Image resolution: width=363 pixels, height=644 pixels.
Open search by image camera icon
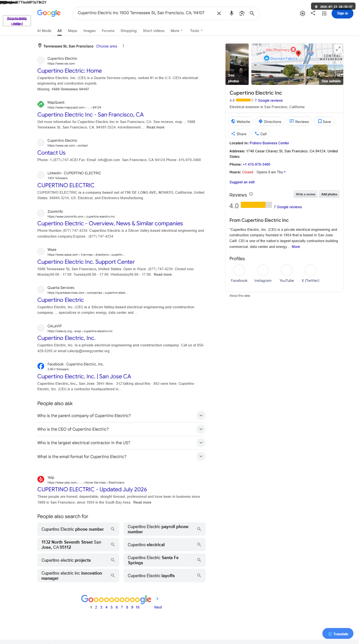pyautogui.click(x=242, y=13)
